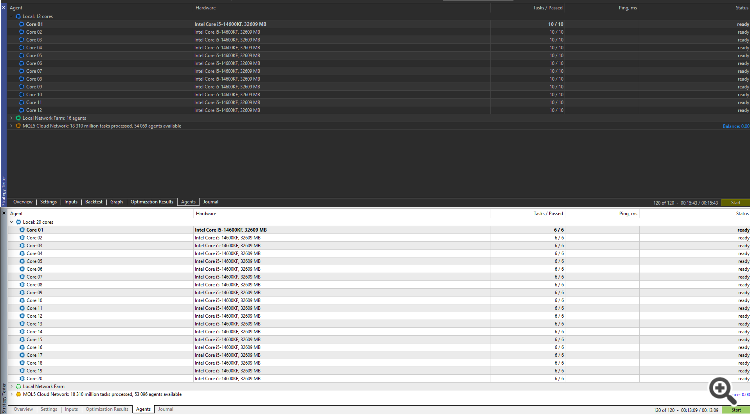750x417 pixels.
Task: Click the orange MQL5 Cloud Network icon in light panel
Action: (19, 395)
